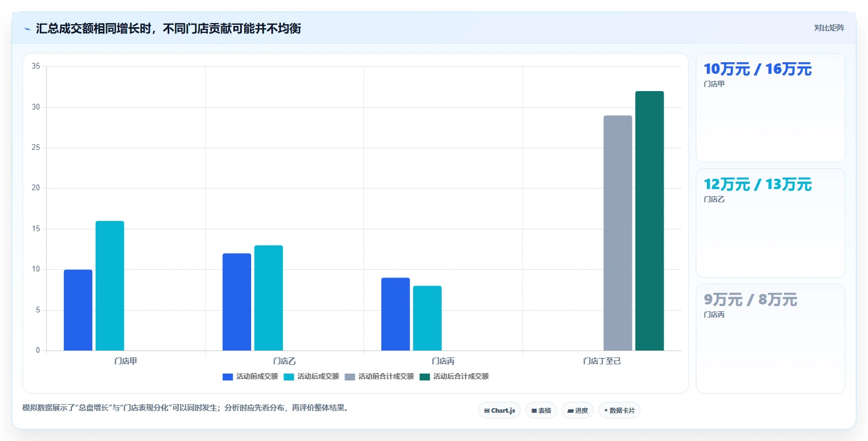This screenshot has width=868, height=441.
Task: Click the Chart.js pill button
Action: [499, 410]
